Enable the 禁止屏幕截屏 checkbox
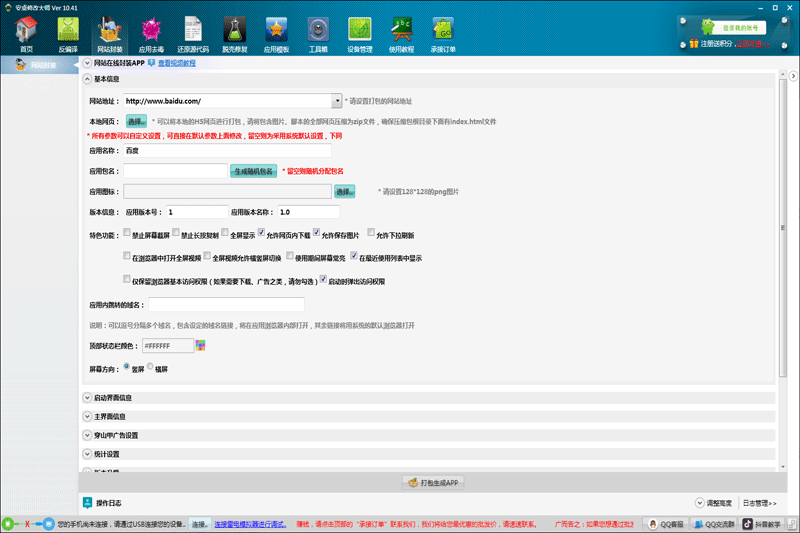This screenshot has width=800, height=533. 125,234
